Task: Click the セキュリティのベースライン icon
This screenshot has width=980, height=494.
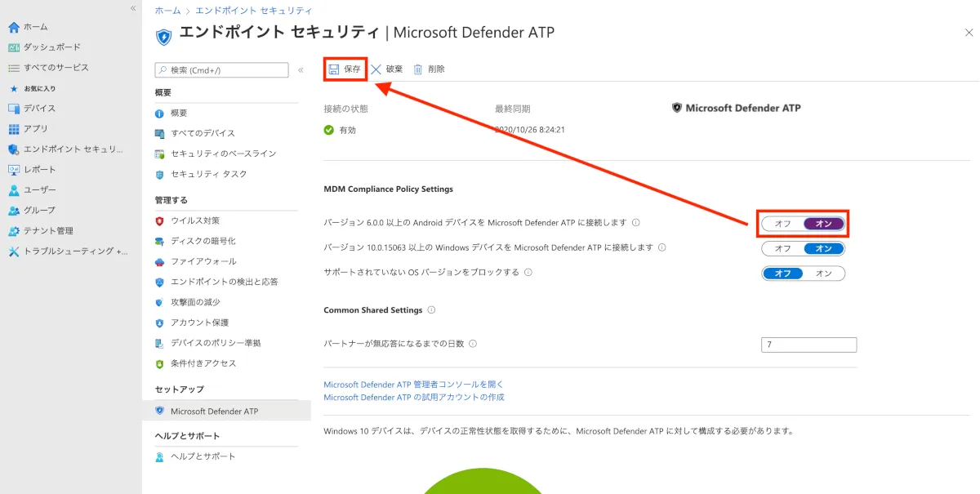Action: click(x=159, y=154)
